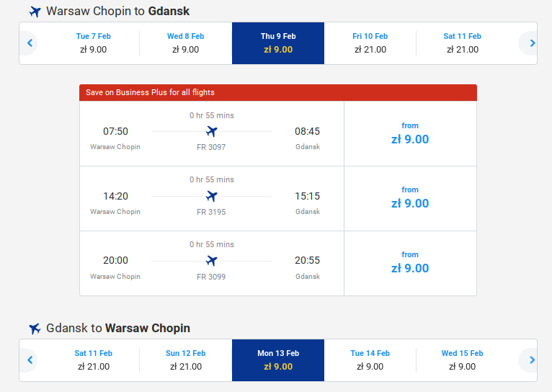The image size is (552, 392).
Task: Select the Tue 7 Feb outbound date
Action: pos(93,43)
